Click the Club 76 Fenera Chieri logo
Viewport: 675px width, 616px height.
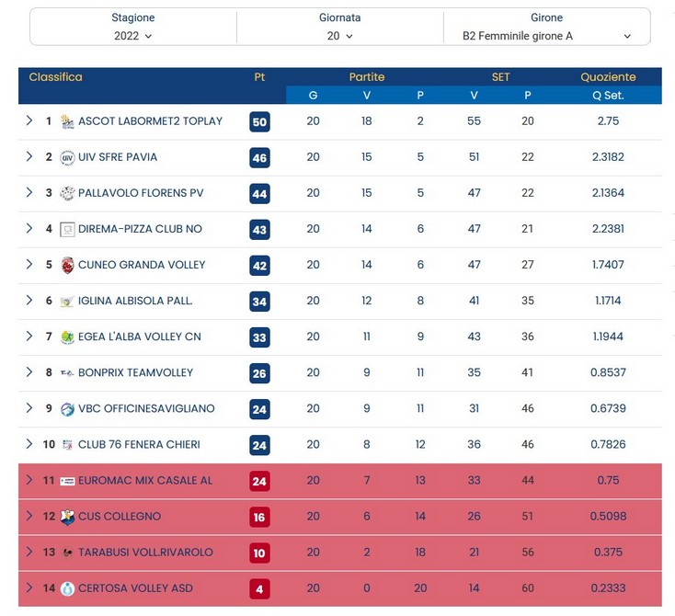(67, 445)
